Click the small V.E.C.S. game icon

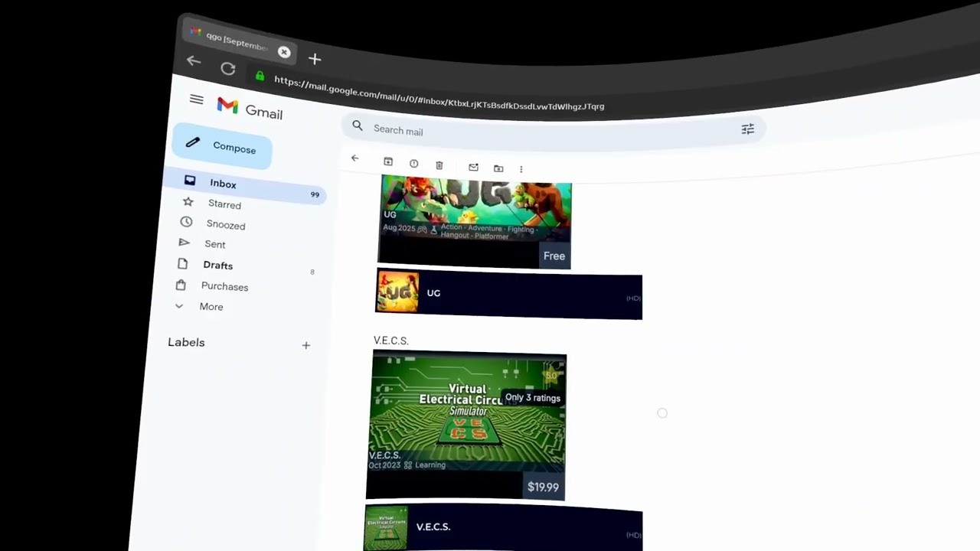(x=386, y=527)
